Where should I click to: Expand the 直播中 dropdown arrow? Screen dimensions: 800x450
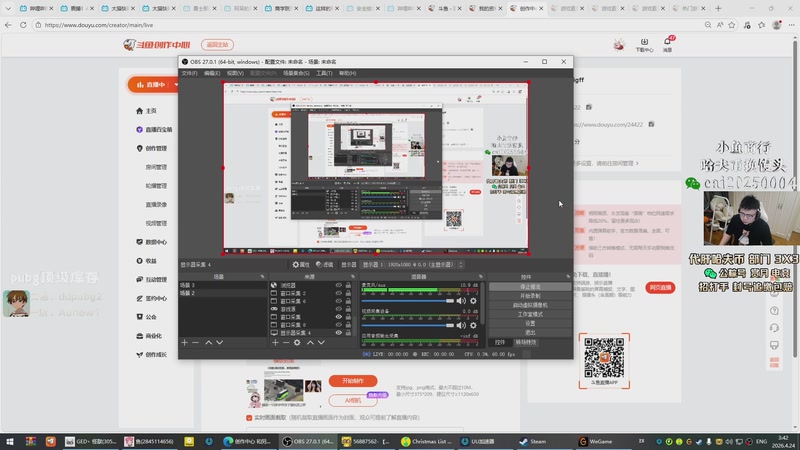click(176, 85)
